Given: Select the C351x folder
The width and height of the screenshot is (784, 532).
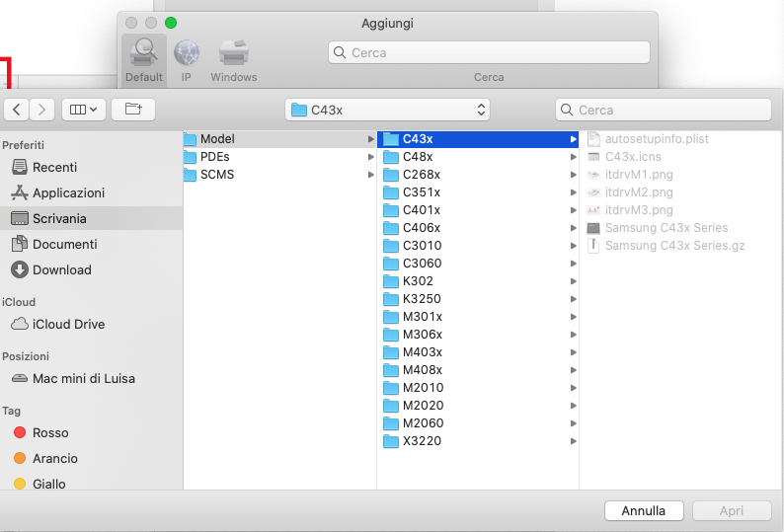Looking at the screenshot, I should click(478, 192).
